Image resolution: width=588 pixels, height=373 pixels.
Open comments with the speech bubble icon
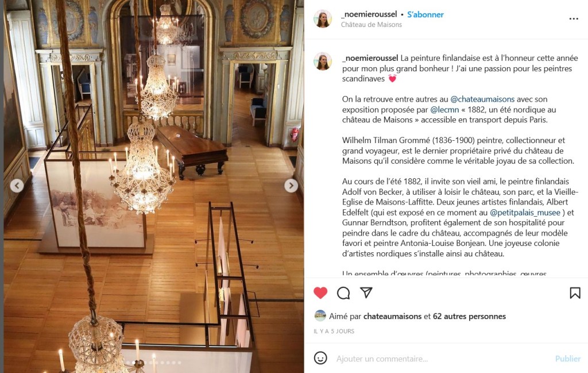343,293
